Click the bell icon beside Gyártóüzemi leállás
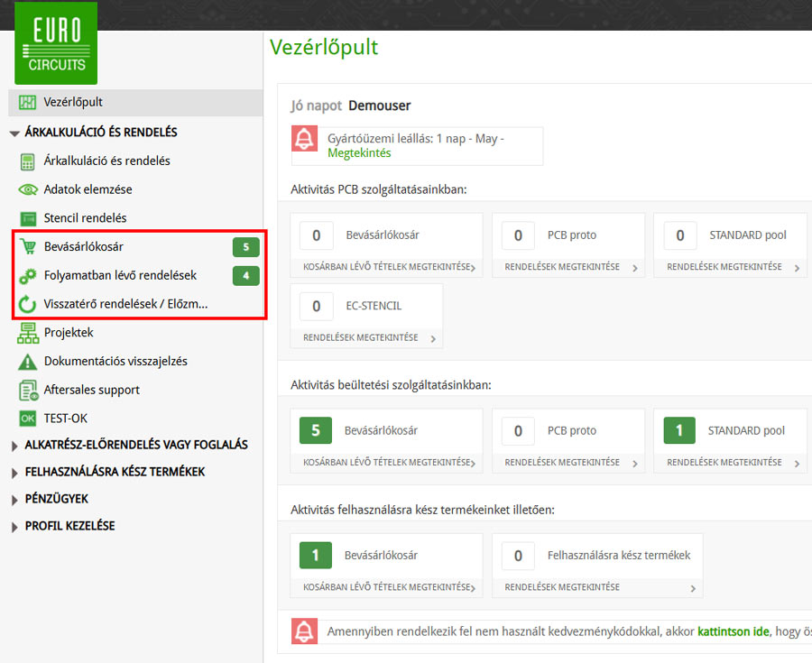The image size is (812, 663). pyautogui.click(x=305, y=139)
